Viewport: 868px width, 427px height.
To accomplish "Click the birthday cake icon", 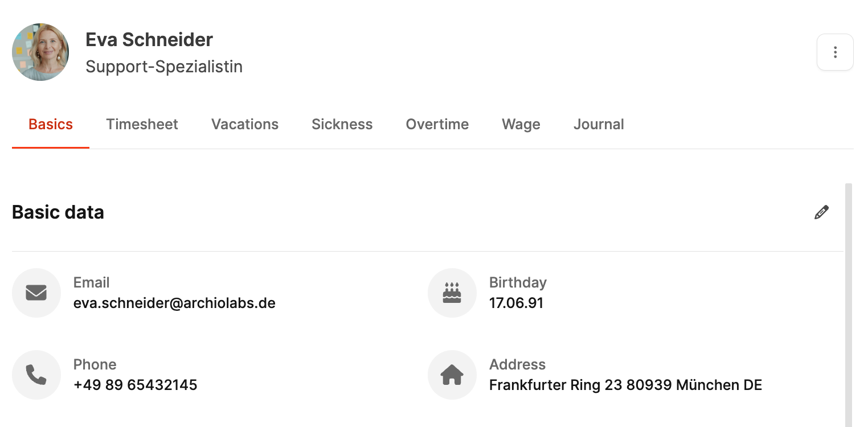I will pos(452,293).
